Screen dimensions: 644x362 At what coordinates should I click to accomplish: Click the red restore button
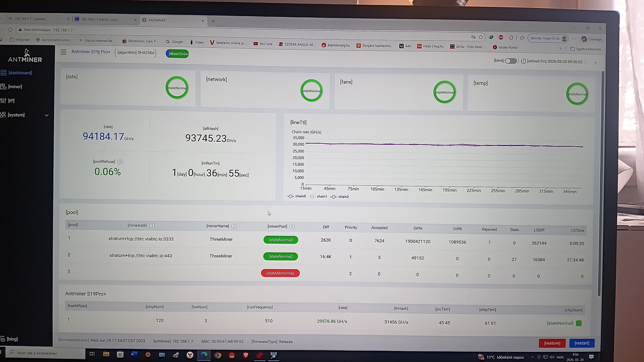tap(552, 343)
